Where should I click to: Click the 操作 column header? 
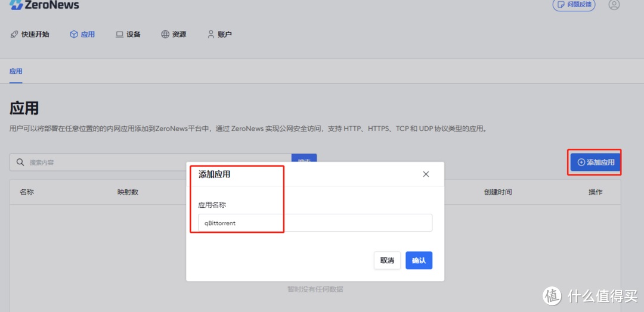pos(596,192)
